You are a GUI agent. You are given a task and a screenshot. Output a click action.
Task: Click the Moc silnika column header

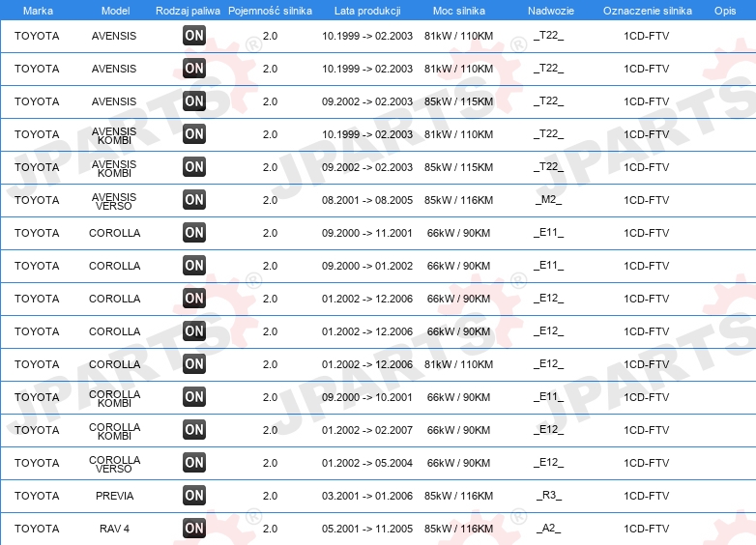pyautogui.click(x=459, y=11)
